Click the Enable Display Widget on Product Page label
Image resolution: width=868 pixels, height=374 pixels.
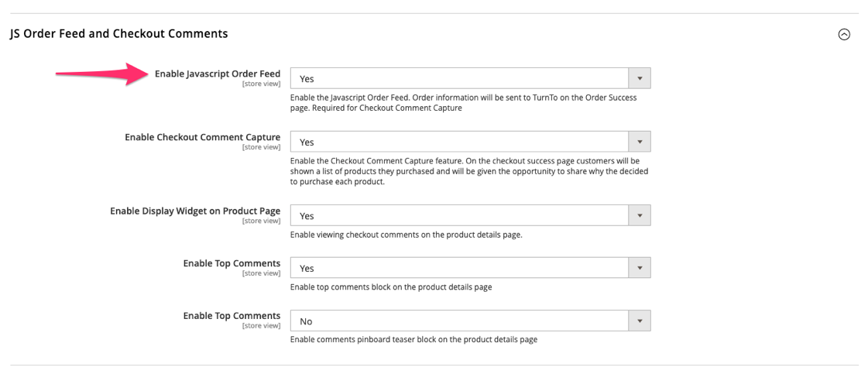click(195, 211)
